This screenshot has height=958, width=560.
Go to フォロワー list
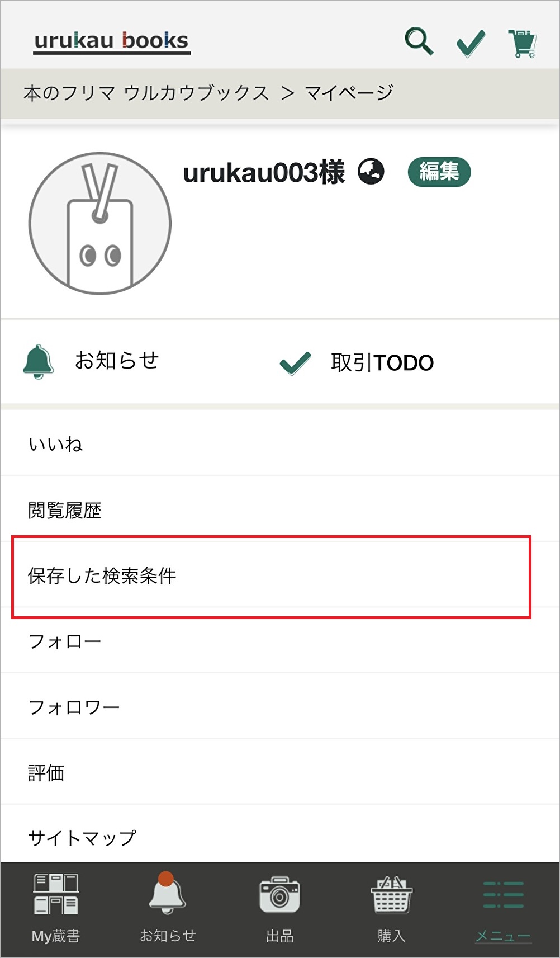tap(74, 707)
